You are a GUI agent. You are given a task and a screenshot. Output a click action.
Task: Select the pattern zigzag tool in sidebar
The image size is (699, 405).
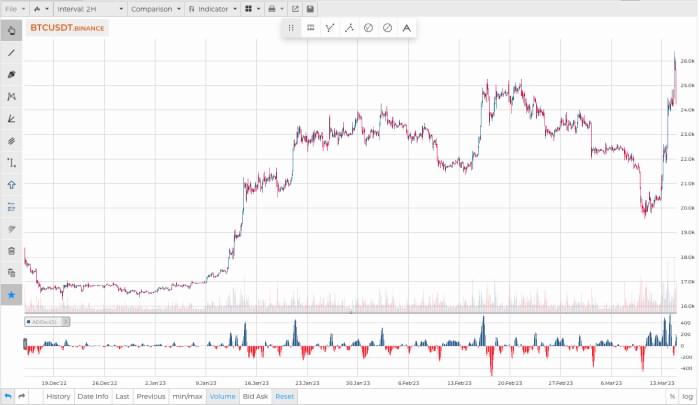point(11,96)
